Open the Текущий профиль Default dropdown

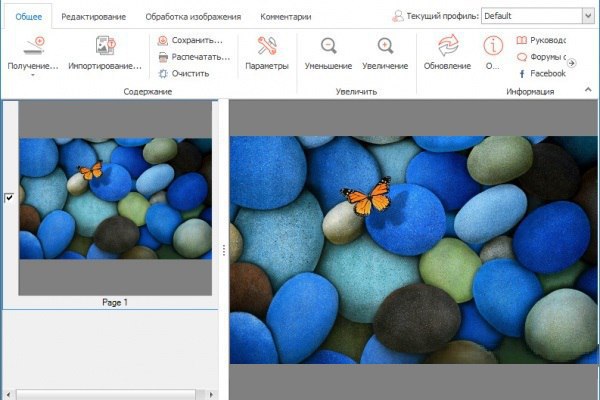538,16
